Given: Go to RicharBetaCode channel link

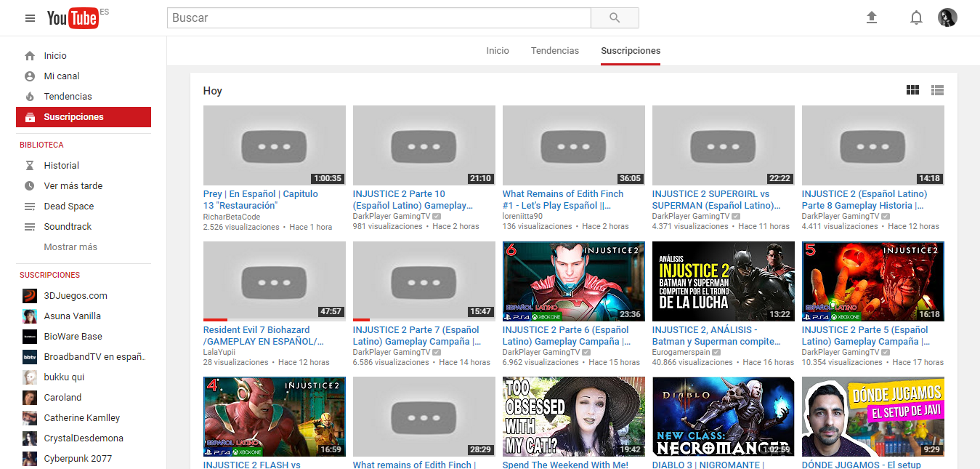Looking at the screenshot, I should (x=232, y=217).
